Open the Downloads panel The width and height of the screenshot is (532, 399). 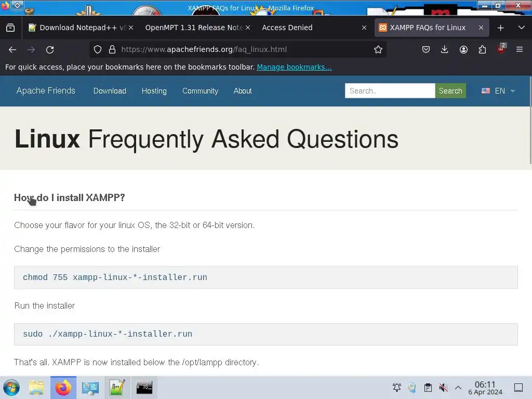[x=445, y=49]
